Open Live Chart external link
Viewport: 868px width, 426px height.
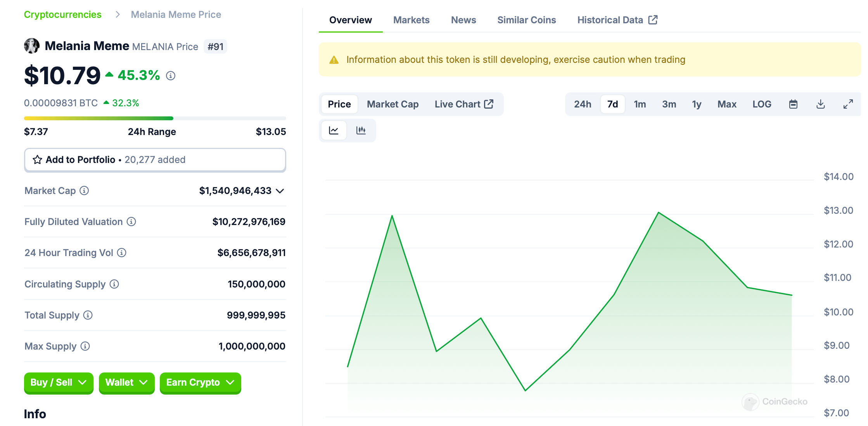[x=464, y=104]
